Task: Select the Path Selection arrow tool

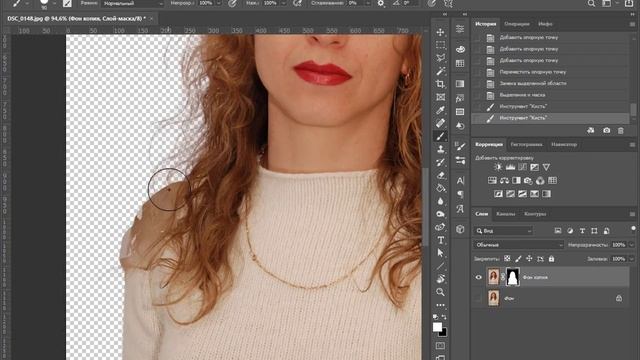Action: pos(440,253)
